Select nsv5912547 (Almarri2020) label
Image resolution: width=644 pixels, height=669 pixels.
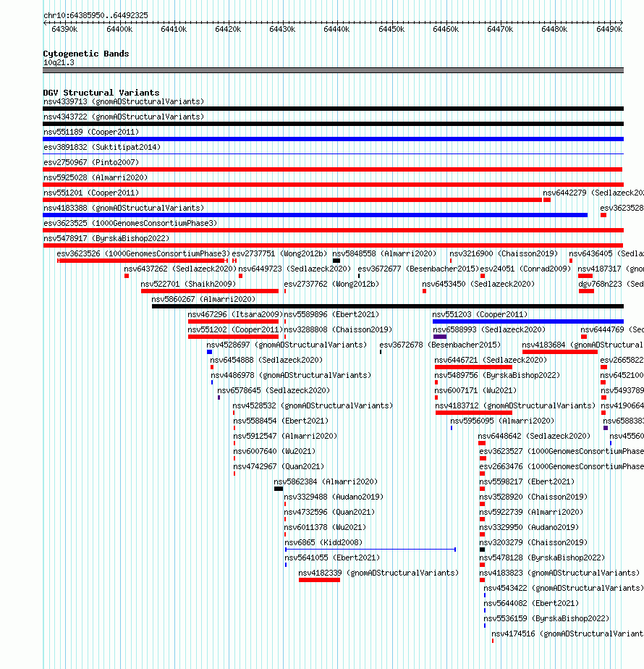pos(285,437)
